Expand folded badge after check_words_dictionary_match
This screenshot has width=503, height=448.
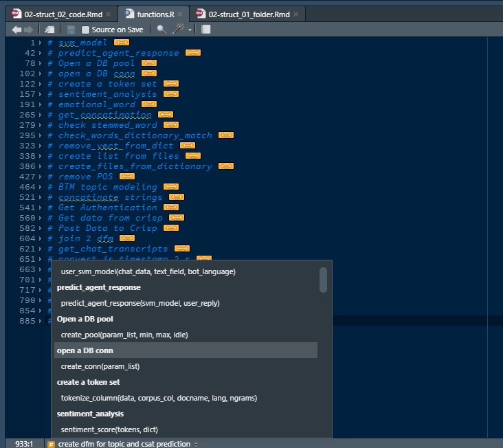[x=226, y=135]
